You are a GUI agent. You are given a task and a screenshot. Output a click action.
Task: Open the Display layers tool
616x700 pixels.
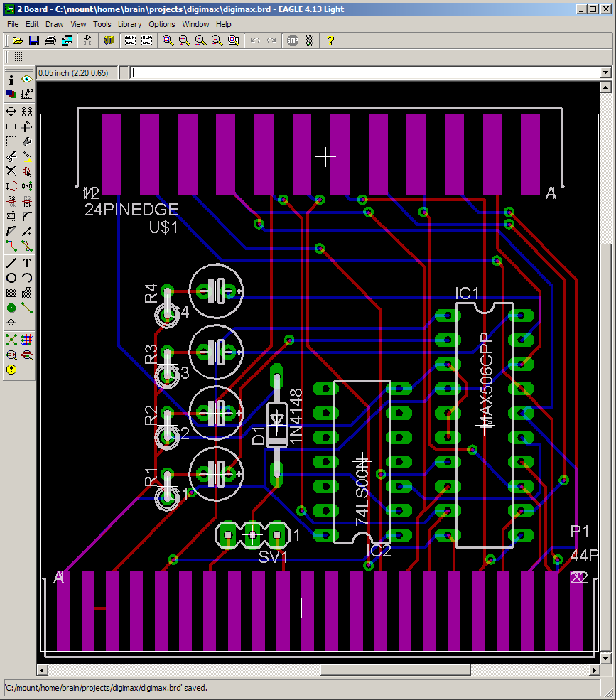[11, 94]
